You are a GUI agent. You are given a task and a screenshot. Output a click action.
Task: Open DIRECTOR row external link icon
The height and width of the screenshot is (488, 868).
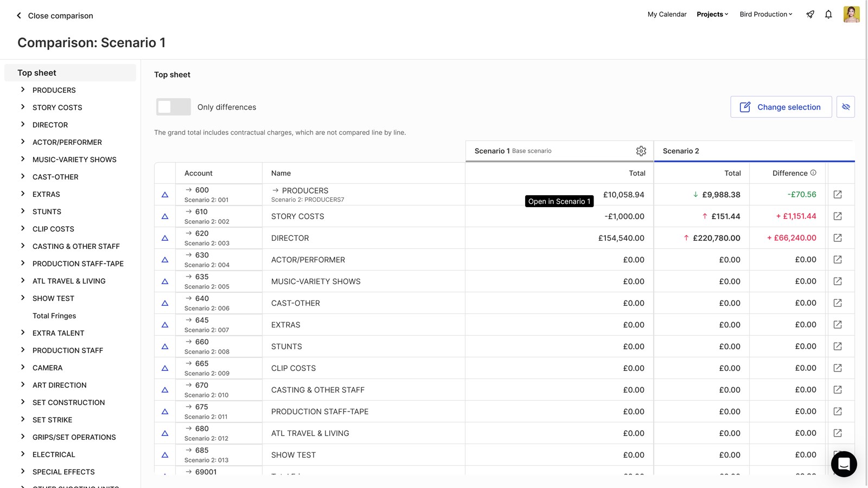[838, 238]
